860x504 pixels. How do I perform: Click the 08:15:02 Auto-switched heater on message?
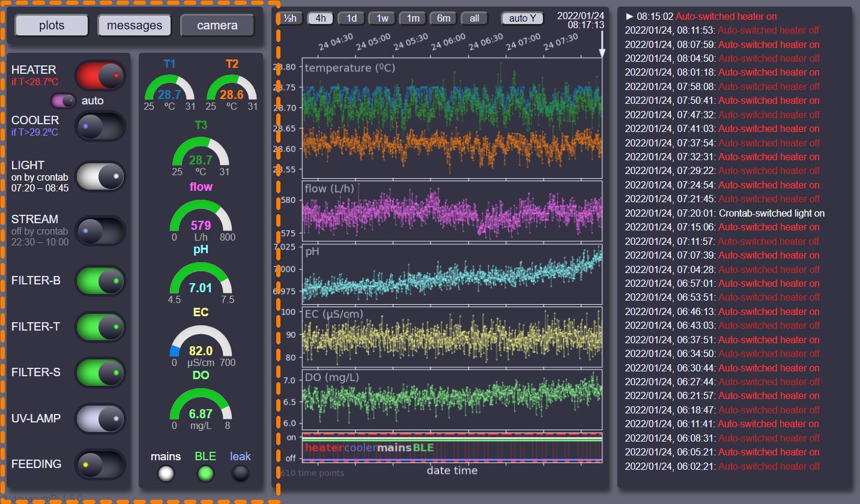(x=701, y=16)
